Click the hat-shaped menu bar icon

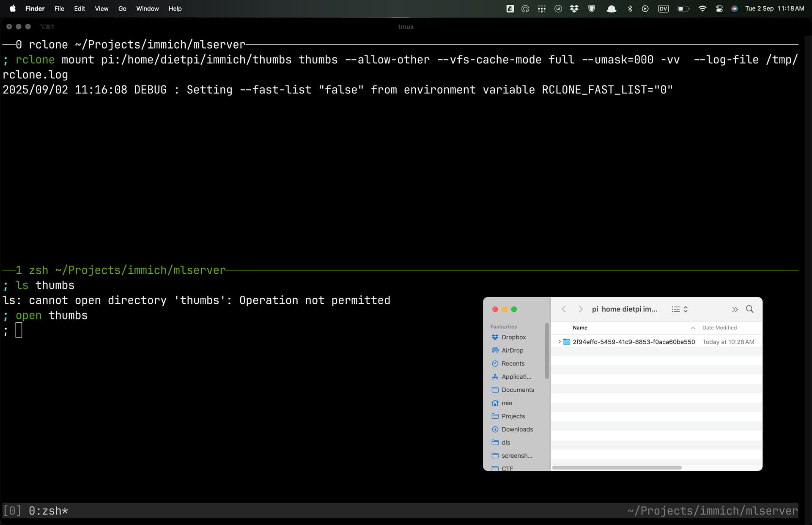click(x=611, y=8)
